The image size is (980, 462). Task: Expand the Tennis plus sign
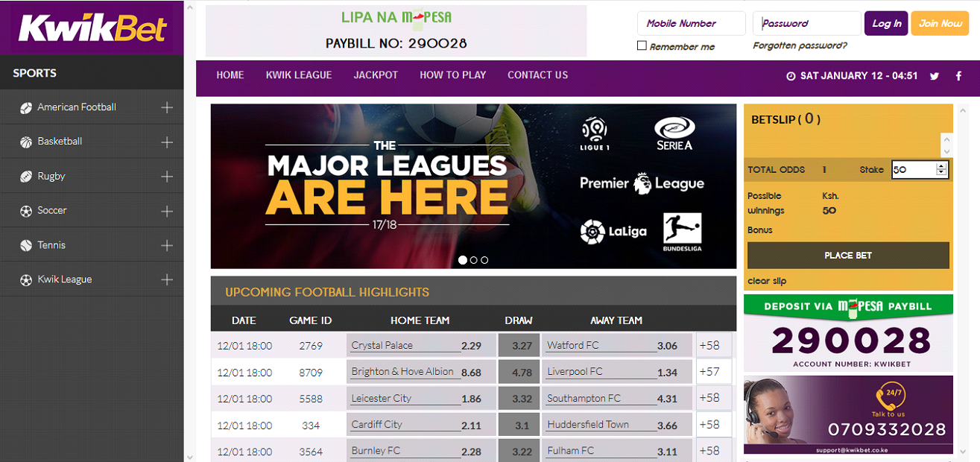click(x=167, y=245)
